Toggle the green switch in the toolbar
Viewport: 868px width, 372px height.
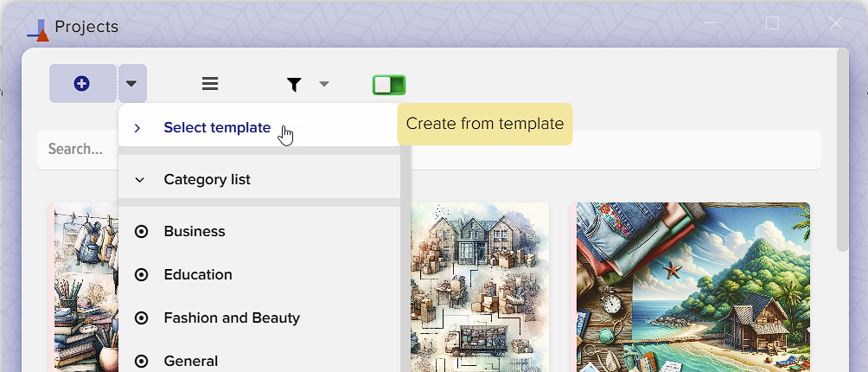pos(389,85)
